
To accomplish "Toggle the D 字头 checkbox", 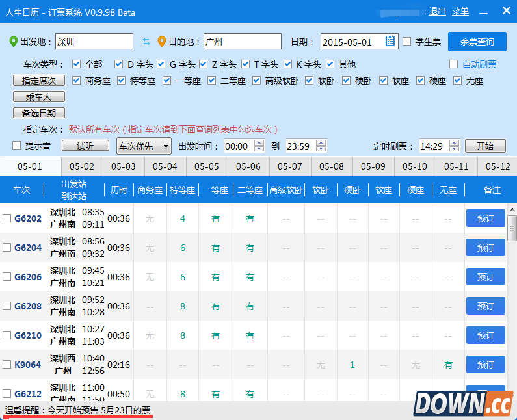I will click(119, 64).
